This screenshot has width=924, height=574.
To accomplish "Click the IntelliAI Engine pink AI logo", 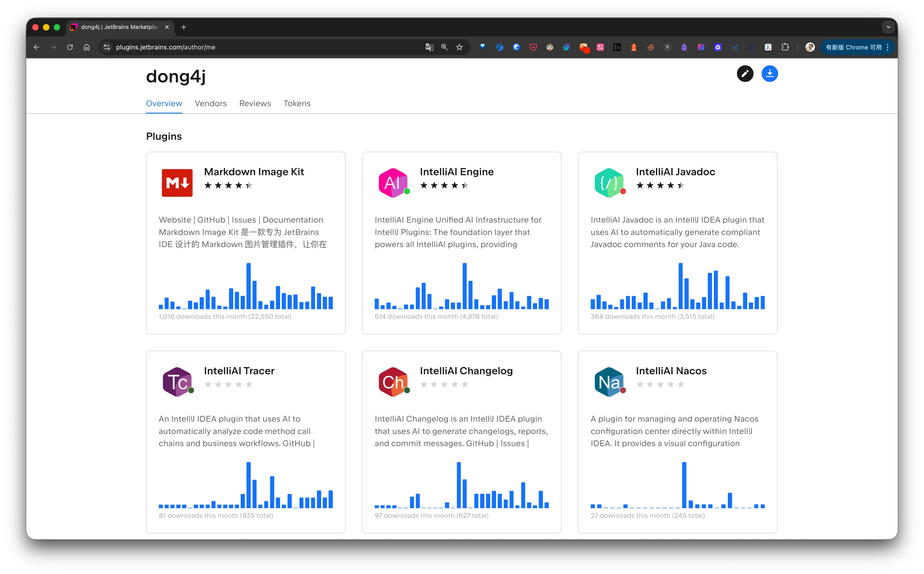I will click(393, 183).
